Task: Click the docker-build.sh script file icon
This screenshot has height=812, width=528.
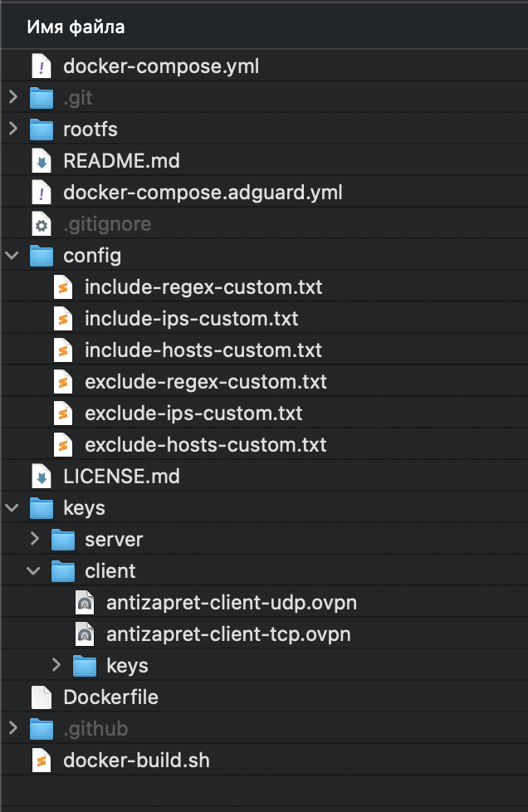Action: point(42,761)
